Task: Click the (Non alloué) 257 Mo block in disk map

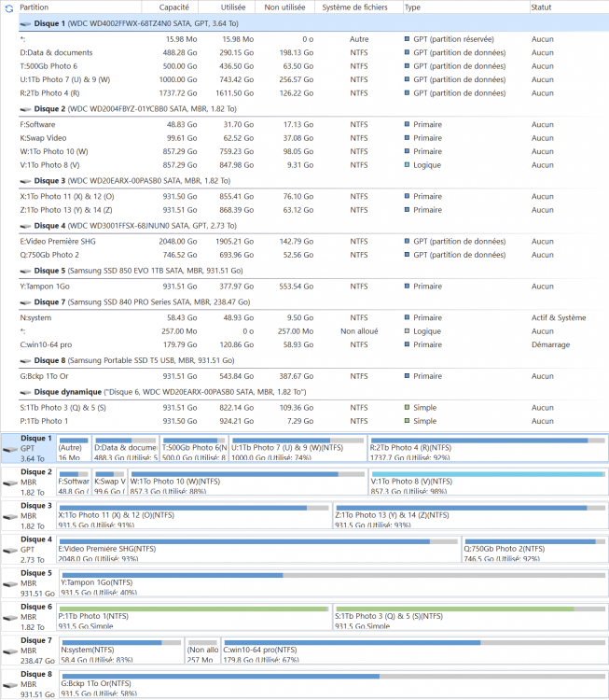Action: [x=202, y=651]
